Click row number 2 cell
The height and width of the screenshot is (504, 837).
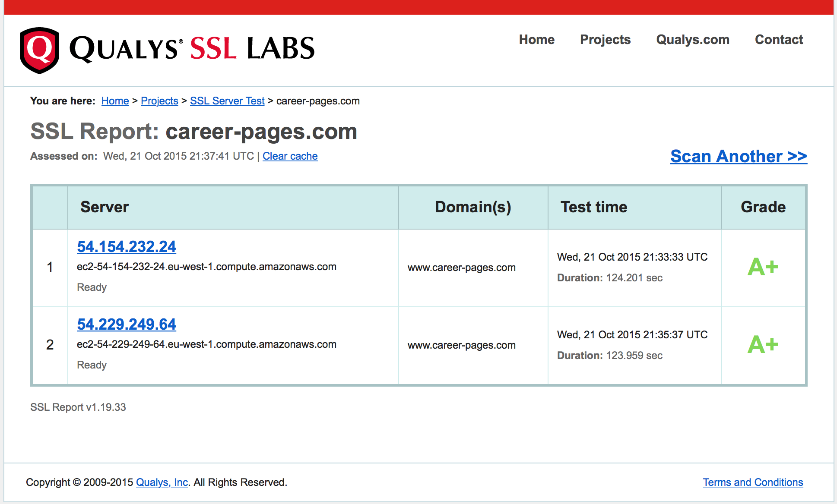50,345
